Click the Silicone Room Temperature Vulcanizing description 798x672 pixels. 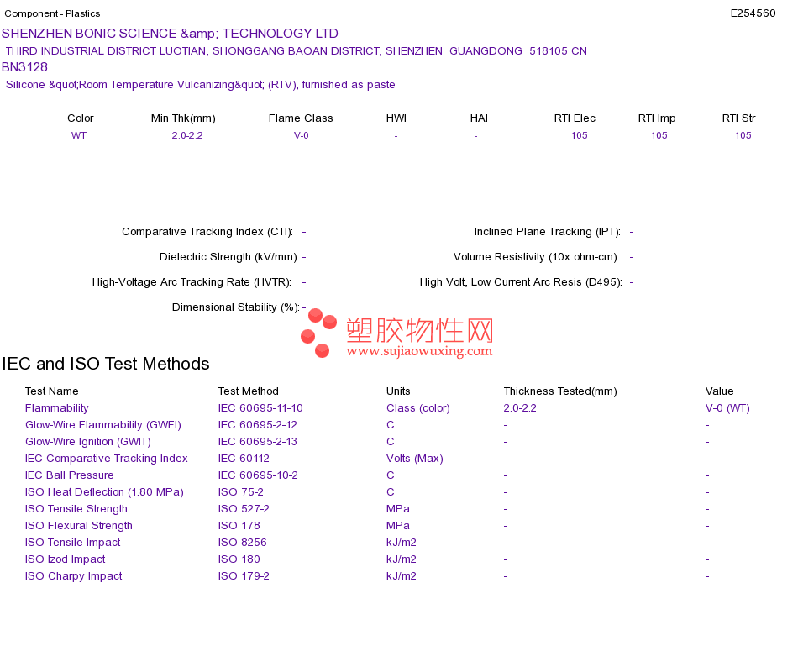[x=201, y=85]
